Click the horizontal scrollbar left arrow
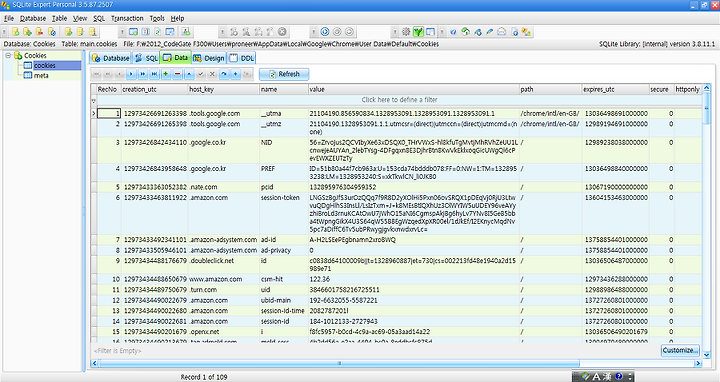The image size is (720, 382). coord(95,363)
